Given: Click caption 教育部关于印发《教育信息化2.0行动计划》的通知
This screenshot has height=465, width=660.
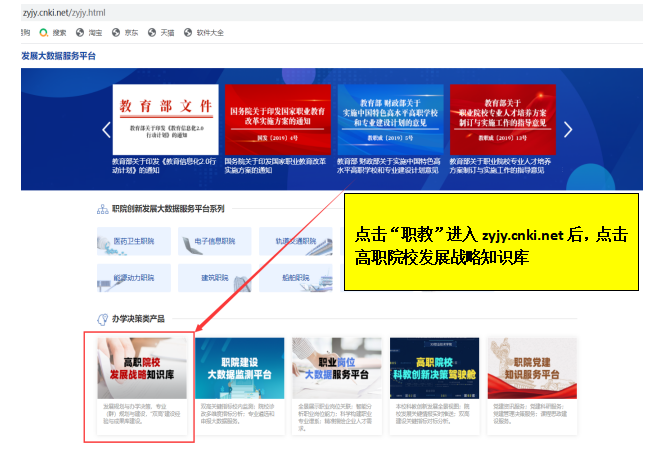Looking at the screenshot, I should 164,166.
